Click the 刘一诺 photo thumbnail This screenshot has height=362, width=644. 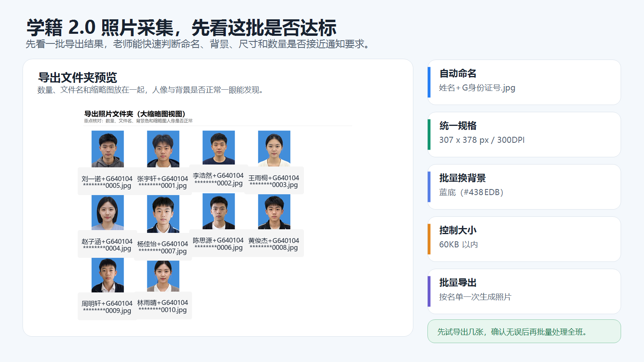tap(107, 149)
